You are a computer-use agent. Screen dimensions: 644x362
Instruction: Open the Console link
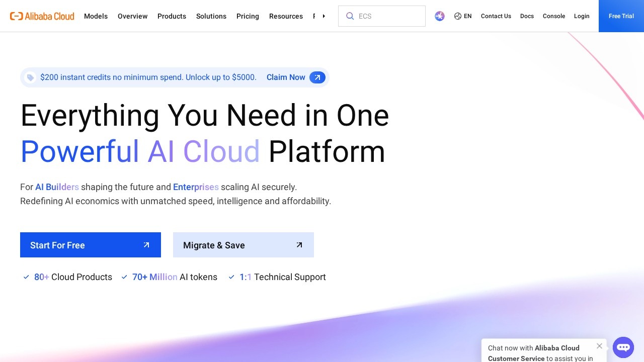[554, 16]
